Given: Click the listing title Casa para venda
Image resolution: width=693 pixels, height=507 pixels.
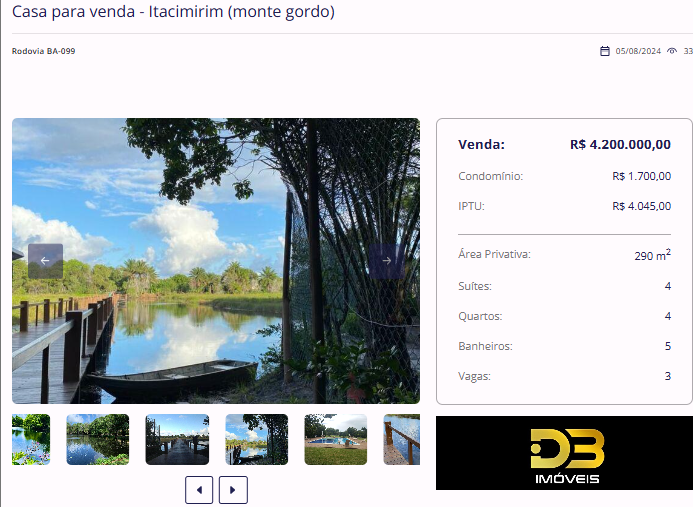Looking at the screenshot, I should [173, 11].
